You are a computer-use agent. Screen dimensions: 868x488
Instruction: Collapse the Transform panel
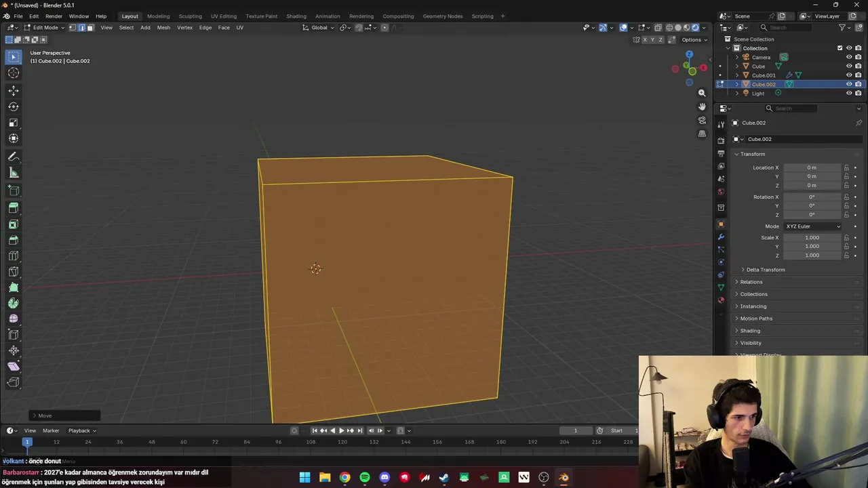coord(752,154)
